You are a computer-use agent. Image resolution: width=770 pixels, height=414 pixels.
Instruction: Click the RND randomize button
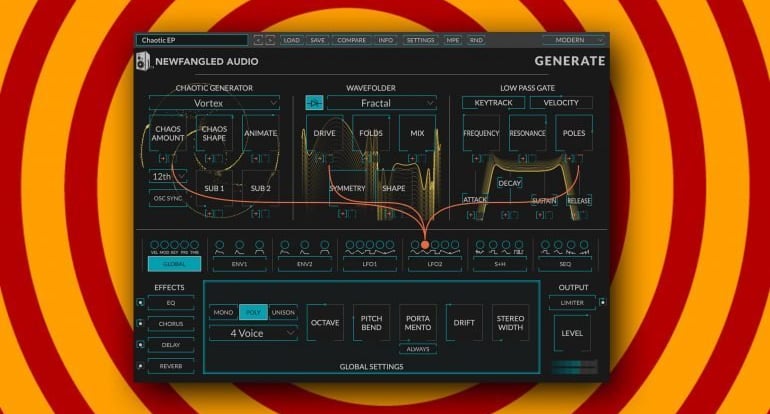pos(476,40)
